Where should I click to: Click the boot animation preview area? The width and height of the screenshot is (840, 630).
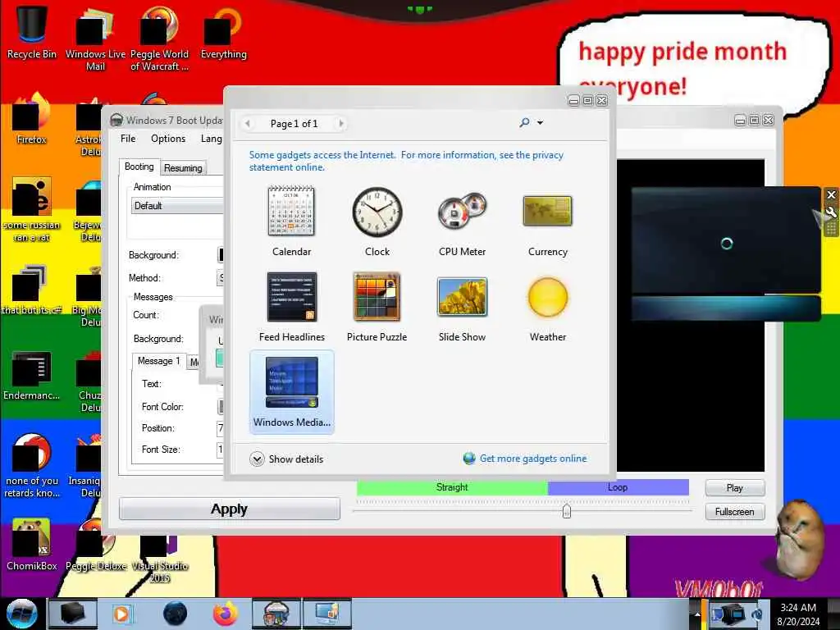point(691,315)
